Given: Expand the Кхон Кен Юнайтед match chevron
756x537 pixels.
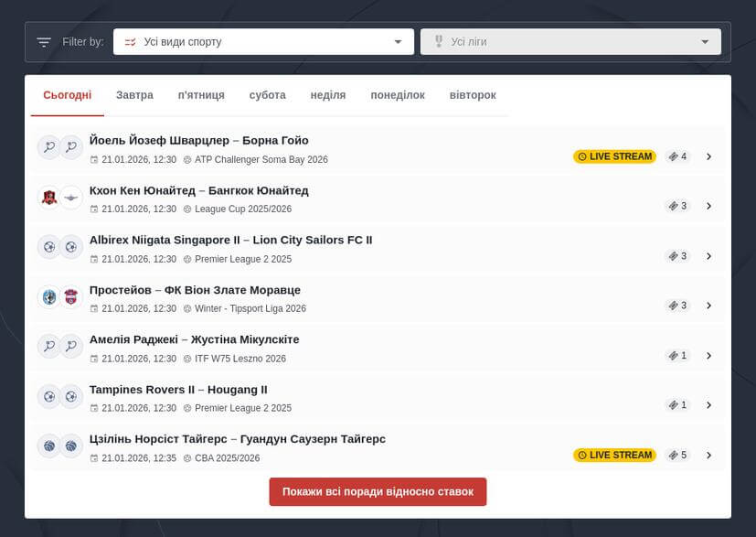Looking at the screenshot, I should (x=708, y=206).
